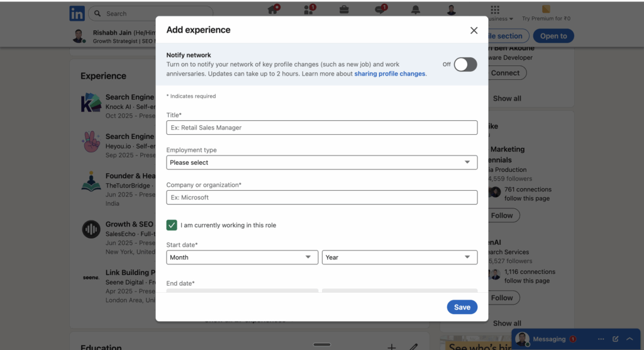Open the Notifications bell

(416, 9)
